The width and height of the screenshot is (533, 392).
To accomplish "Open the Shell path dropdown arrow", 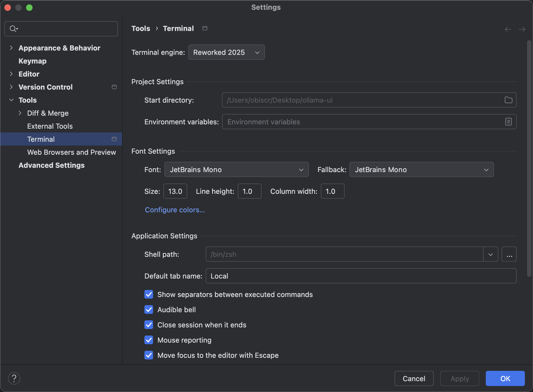I will pos(491,254).
